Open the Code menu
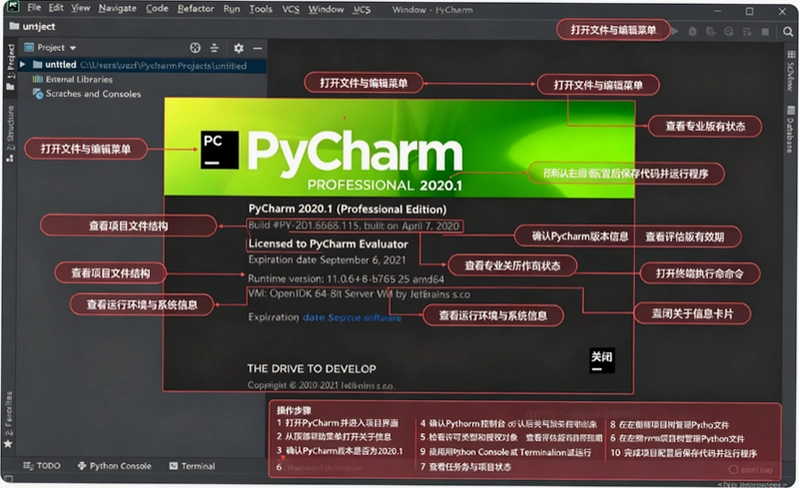 click(x=156, y=8)
